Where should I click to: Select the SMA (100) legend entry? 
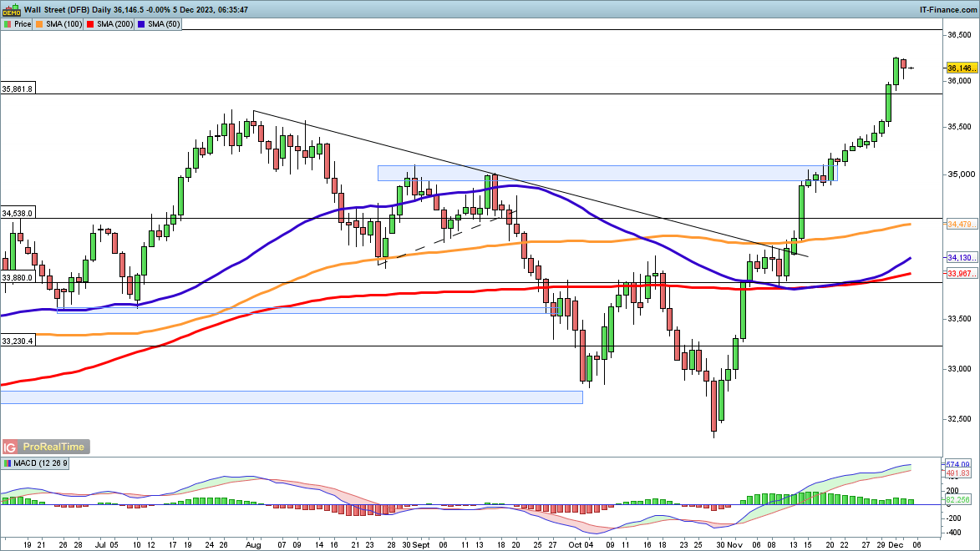[58, 24]
